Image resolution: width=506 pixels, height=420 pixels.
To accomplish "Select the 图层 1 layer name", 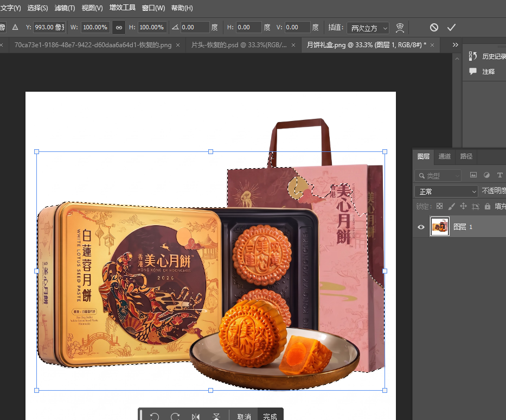I will click(463, 227).
